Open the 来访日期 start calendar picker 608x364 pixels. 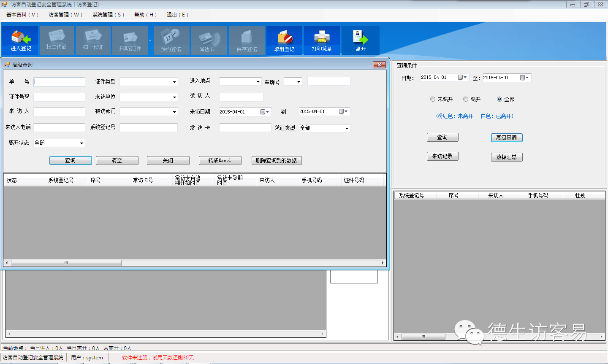(x=265, y=112)
